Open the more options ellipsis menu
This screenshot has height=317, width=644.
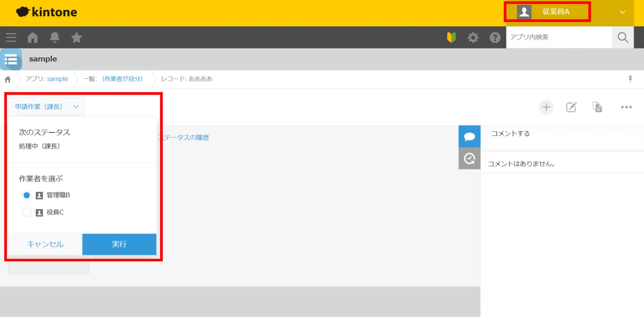[x=626, y=107]
